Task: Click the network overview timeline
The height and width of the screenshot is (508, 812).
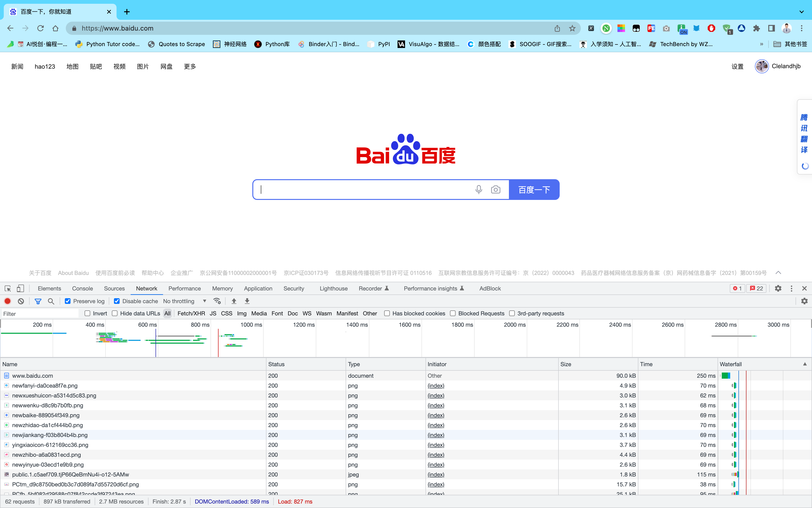Action: coord(406,339)
